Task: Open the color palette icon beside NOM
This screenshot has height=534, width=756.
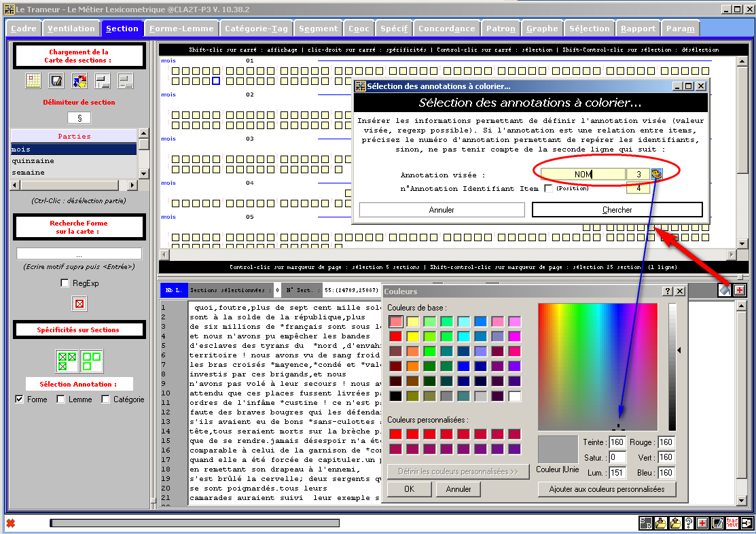Action: tap(656, 174)
